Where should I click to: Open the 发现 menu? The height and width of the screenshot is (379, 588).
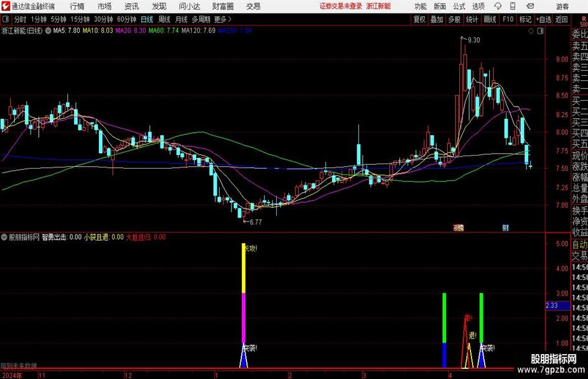point(159,6)
